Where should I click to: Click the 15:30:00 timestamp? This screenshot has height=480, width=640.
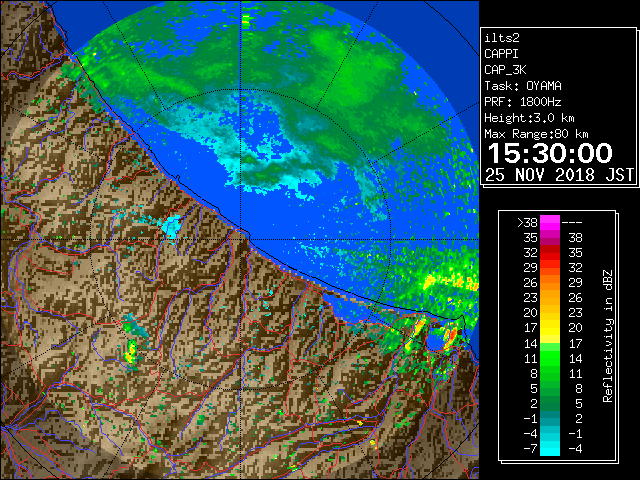coord(550,153)
